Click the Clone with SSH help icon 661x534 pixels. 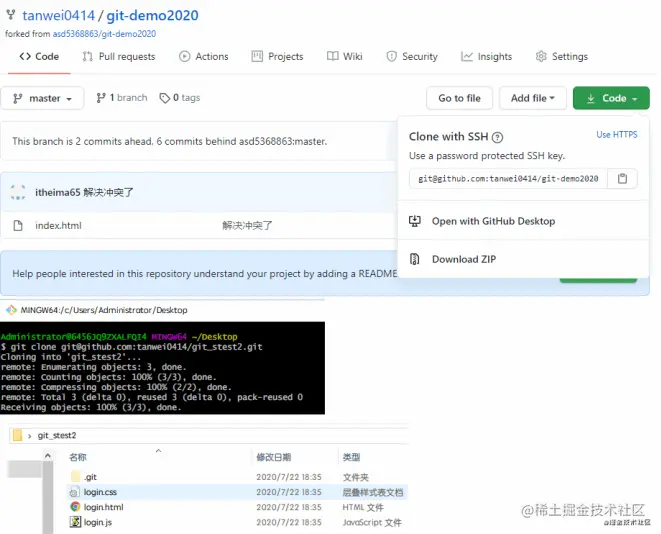point(497,137)
